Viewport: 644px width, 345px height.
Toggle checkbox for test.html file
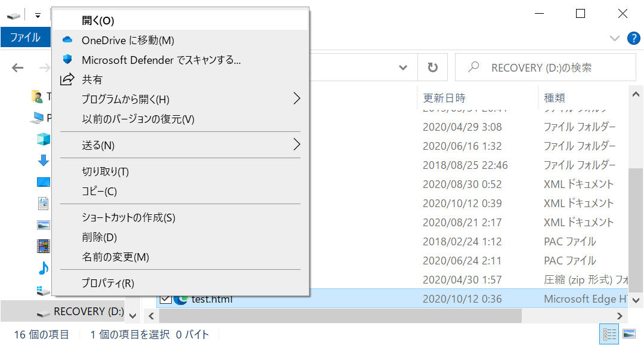(166, 298)
